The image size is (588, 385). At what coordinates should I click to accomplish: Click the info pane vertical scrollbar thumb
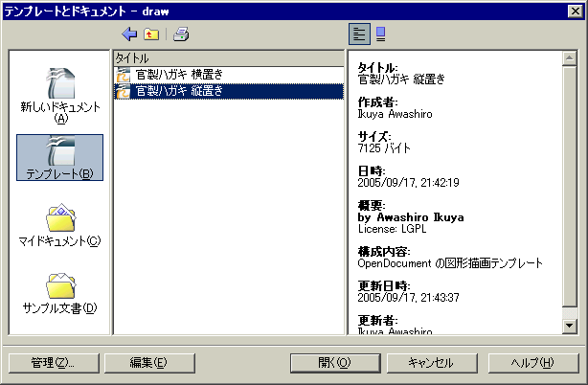569,186
